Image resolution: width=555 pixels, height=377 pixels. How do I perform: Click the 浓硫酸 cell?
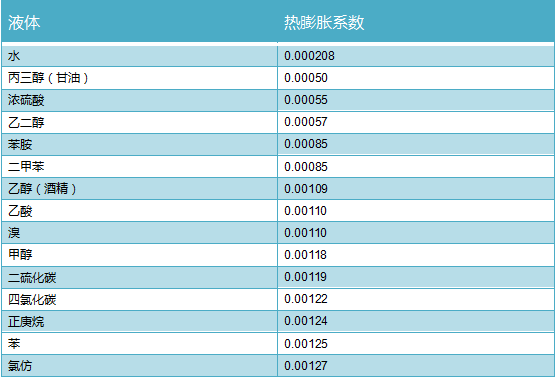[139, 100]
